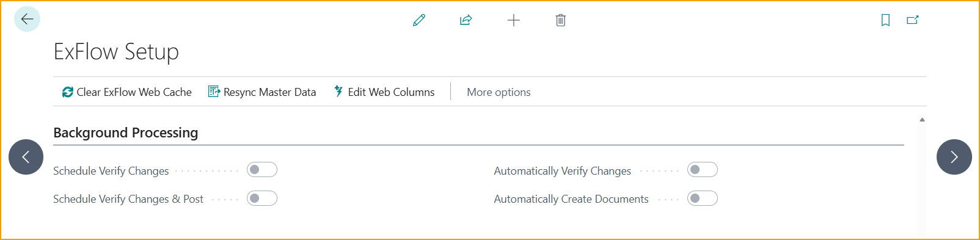980x240 pixels.
Task: Open page in new window icon
Action: pos(913,20)
